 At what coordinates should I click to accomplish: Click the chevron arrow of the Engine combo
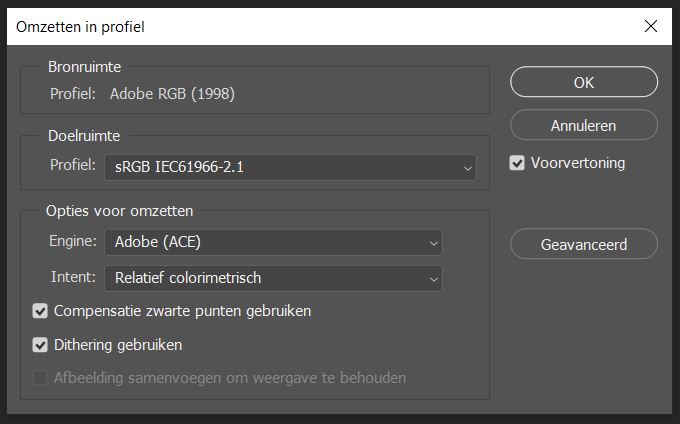(433, 243)
